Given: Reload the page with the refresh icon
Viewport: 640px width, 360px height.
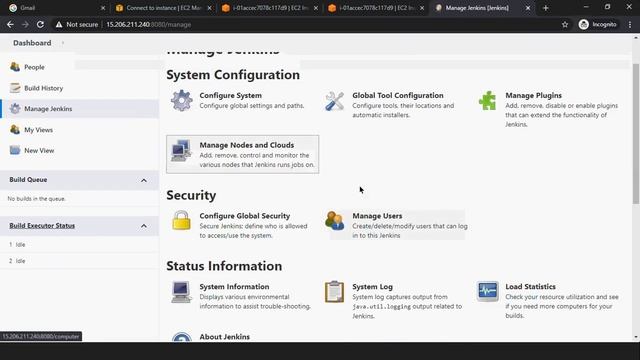Looking at the screenshot, I should 40,24.
